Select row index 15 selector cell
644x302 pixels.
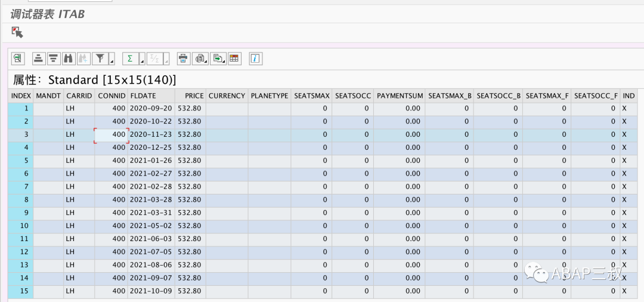click(21, 291)
